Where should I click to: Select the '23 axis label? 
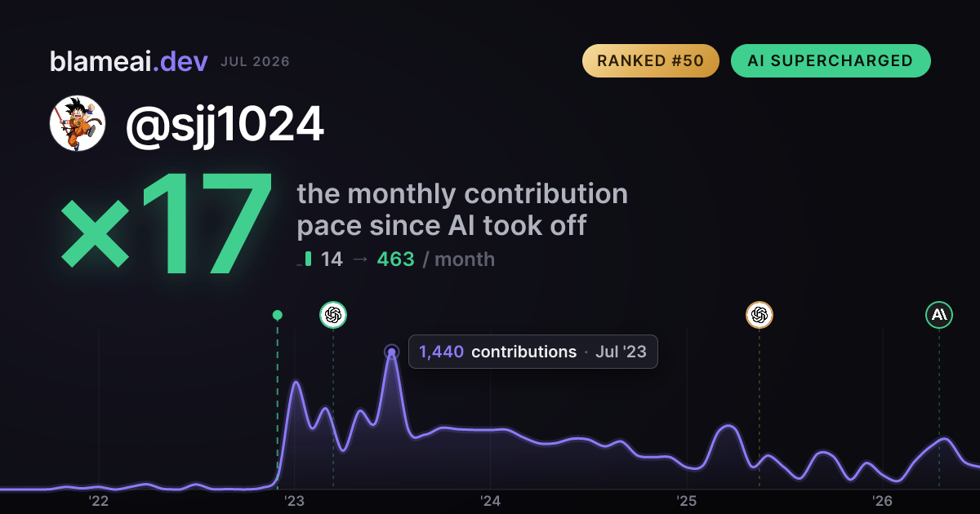[x=295, y=500]
